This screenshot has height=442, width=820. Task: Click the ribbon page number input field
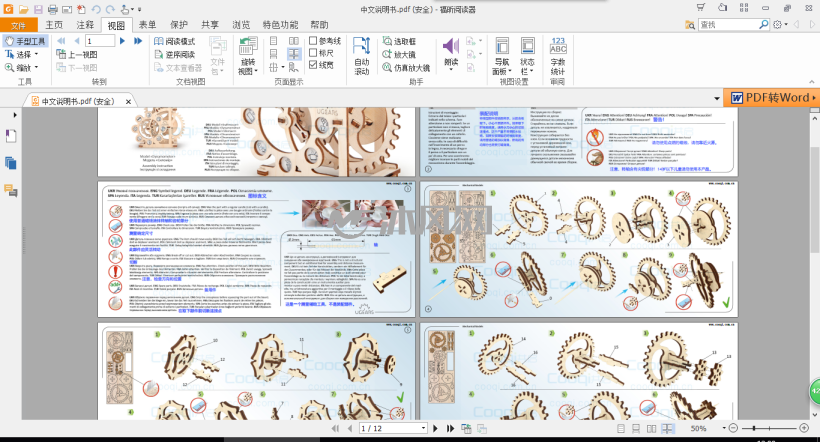click(x=100, y=41)
